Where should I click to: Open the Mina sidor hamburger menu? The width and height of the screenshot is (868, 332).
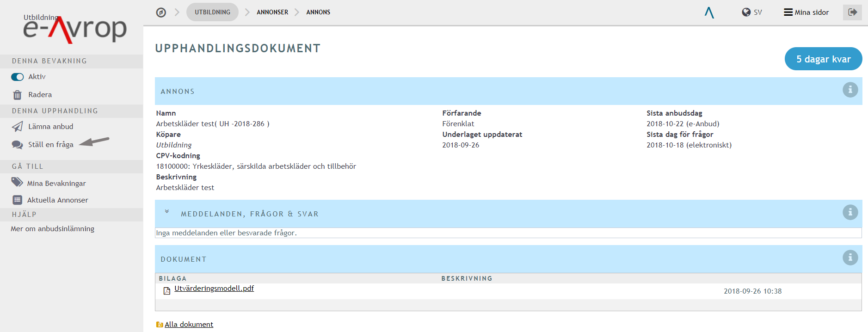click(806, 12)
